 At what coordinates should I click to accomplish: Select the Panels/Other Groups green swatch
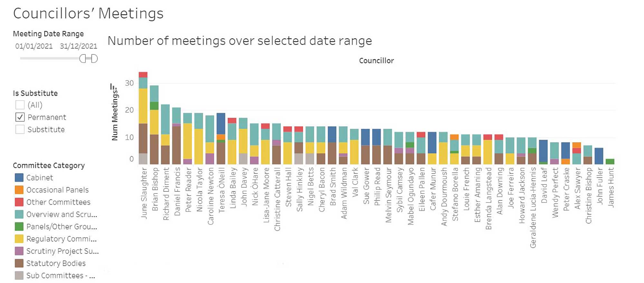point(19,226)
